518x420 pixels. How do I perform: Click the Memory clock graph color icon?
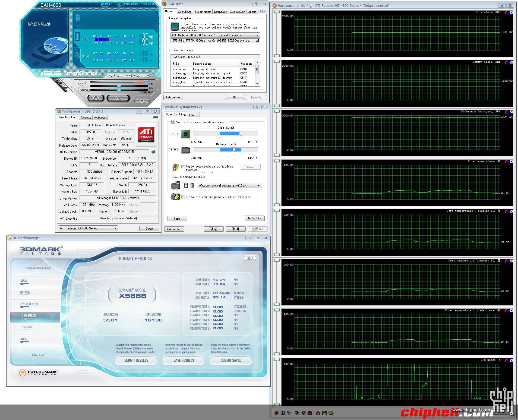pos(507,62)
